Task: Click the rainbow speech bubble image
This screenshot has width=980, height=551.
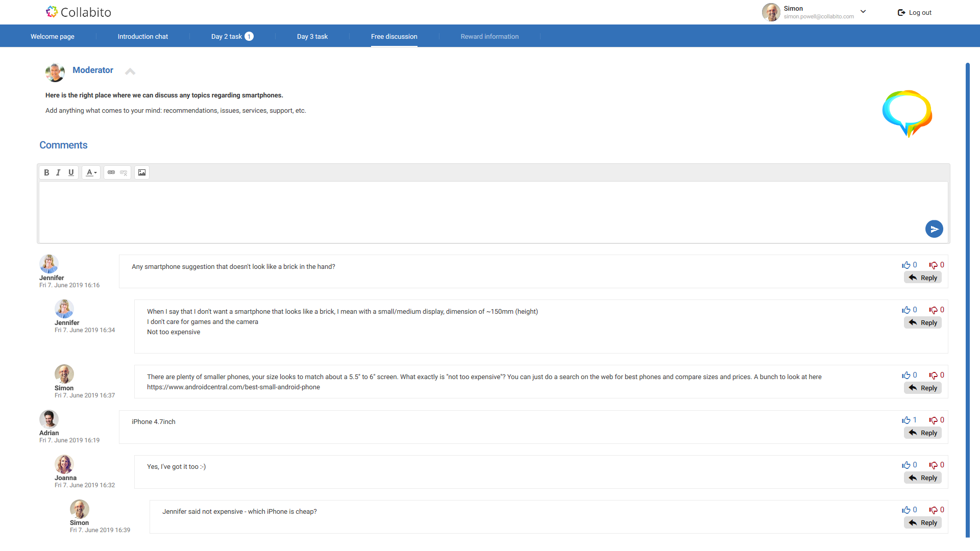Action: (907, 113)
